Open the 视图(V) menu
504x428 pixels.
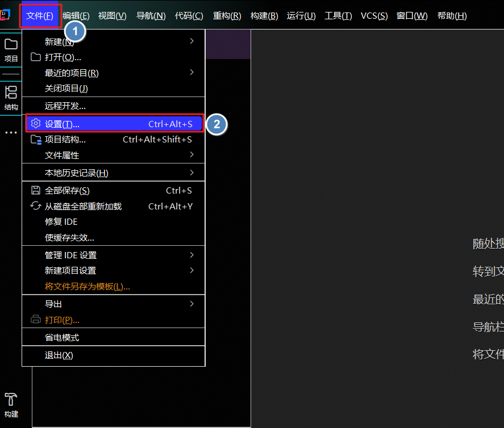tap(112, 15)
